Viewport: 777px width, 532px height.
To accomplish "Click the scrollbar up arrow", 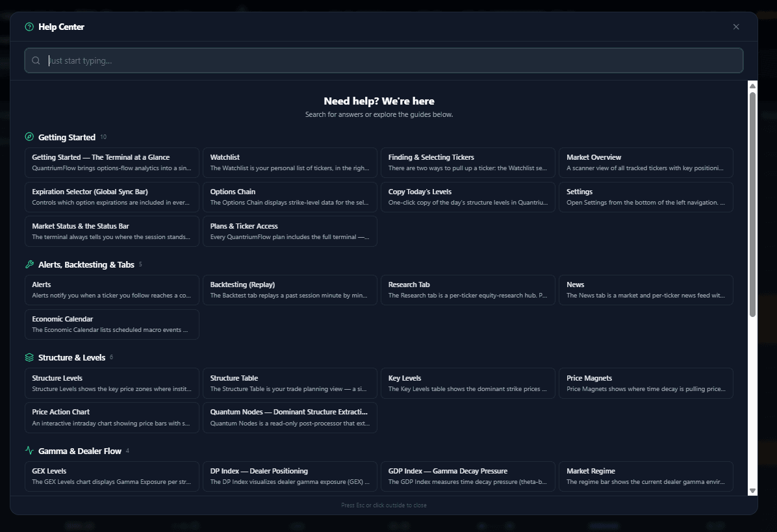I will (x=752, y=86).
